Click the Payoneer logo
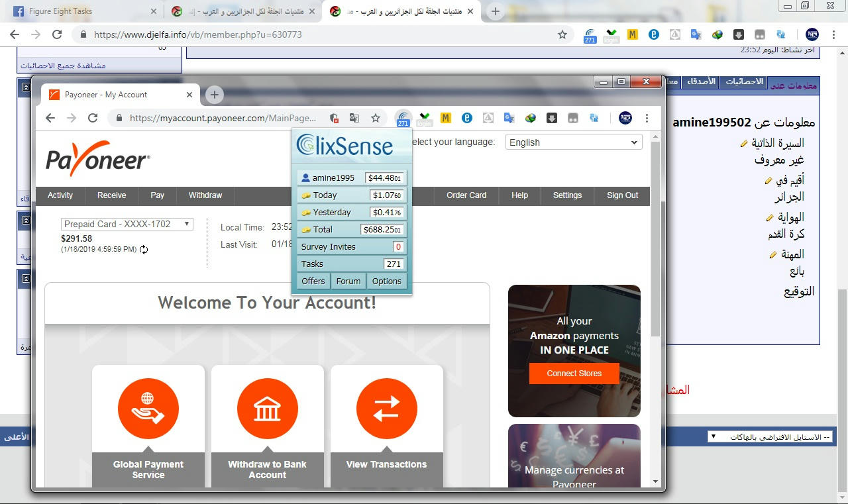The image size is (848, 504). tap(98, 158)
